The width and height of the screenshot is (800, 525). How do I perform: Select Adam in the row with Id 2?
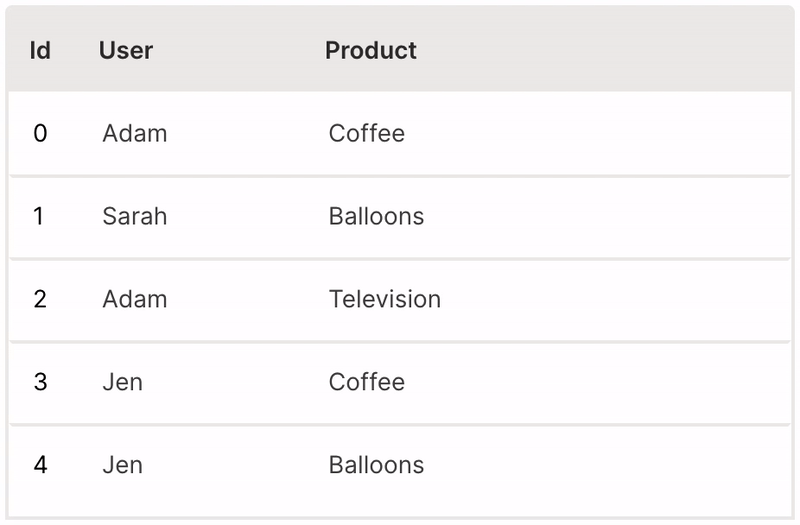pyautogui.click(x=135, y=299)
